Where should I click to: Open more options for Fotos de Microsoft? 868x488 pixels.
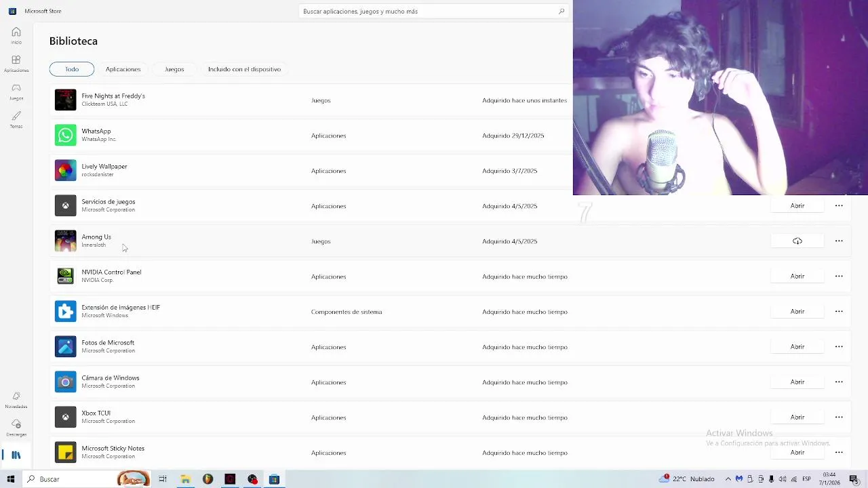(839, 346)
